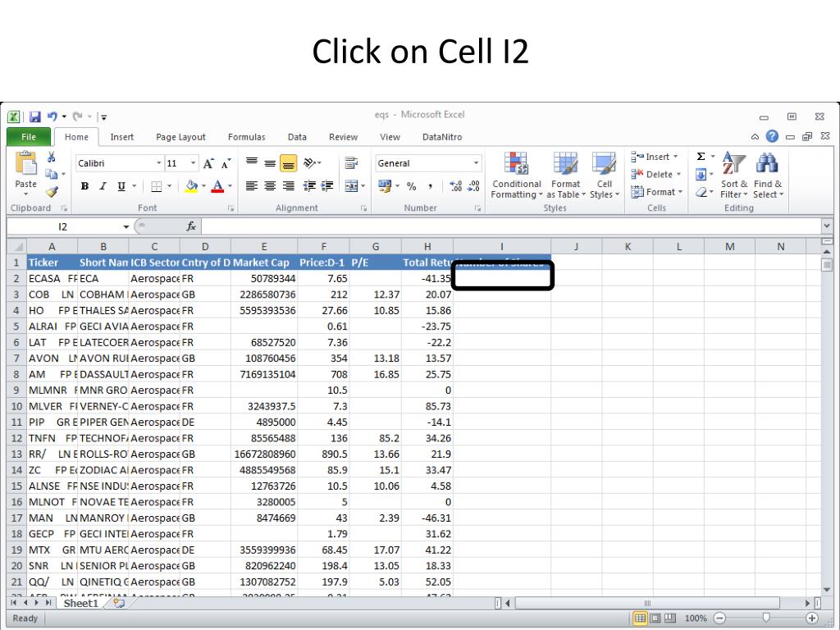Open the Name Box dropdown arrow
840x630 pixels.
(126, 226)
